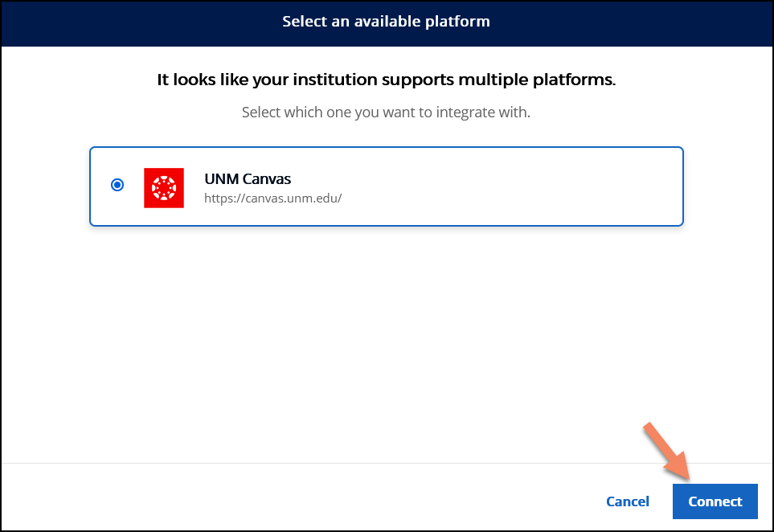This screenshot has width=774, height=532.
Task: Select the UNM Canvas radio button
Action: click(x=117, y=185)
